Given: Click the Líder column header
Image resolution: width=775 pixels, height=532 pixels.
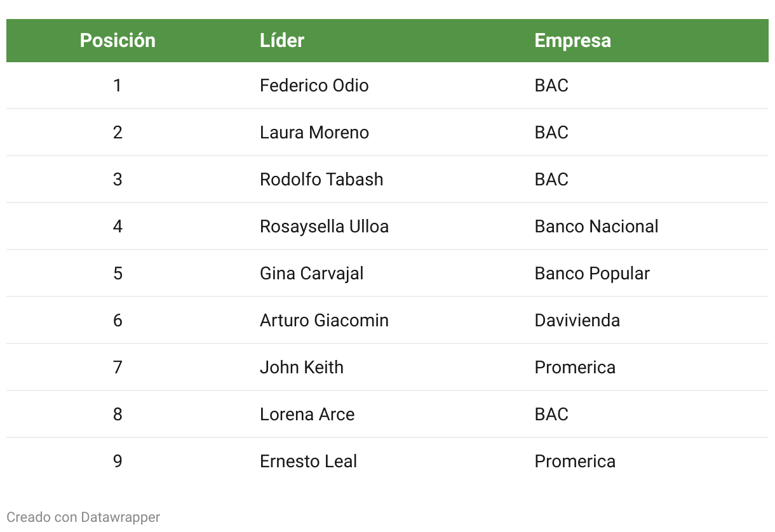Looking at the screenshot, I should click(x=282, y=41).
